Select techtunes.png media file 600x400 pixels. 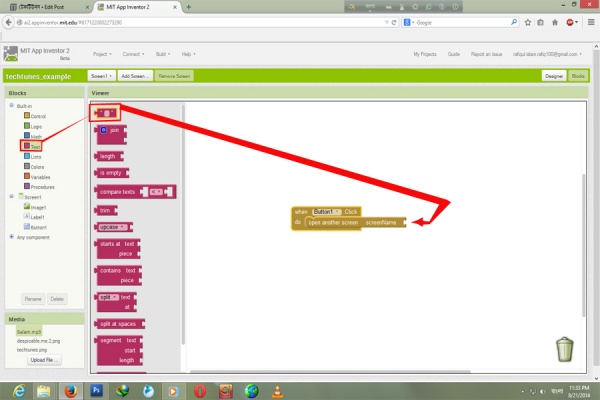pyautogui.click(x=32, y=350)
